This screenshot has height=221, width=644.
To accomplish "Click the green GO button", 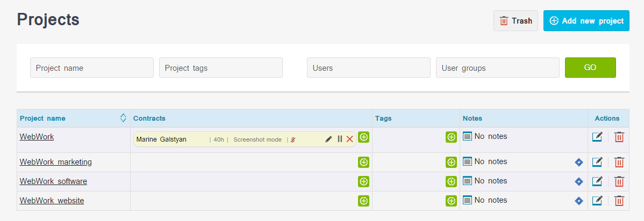I will (590, 68).
